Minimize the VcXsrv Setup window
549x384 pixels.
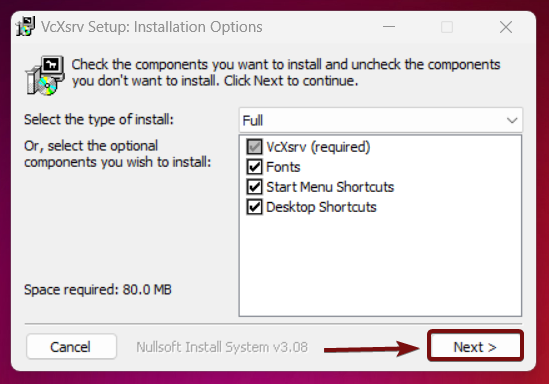[x=389, y=27]
